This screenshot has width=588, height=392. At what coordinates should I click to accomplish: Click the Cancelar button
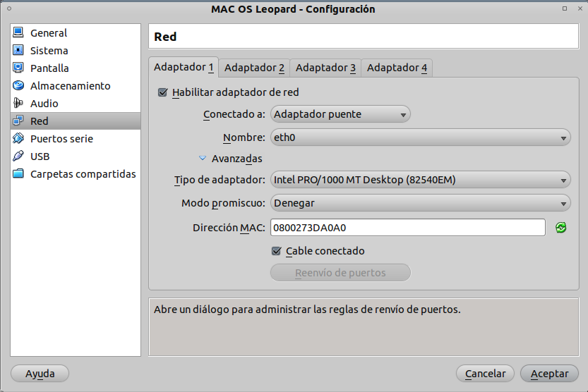[485, 374]
